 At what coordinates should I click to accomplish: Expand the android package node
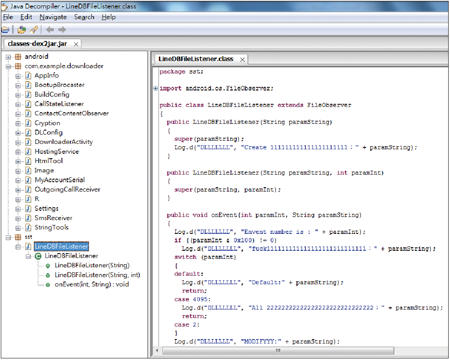[8, 57]
